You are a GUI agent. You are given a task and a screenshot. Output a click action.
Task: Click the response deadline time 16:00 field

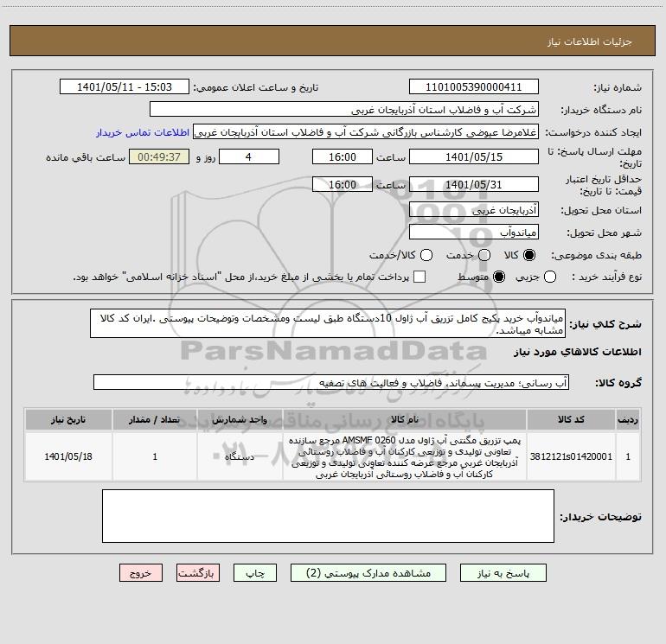point(343,156)
